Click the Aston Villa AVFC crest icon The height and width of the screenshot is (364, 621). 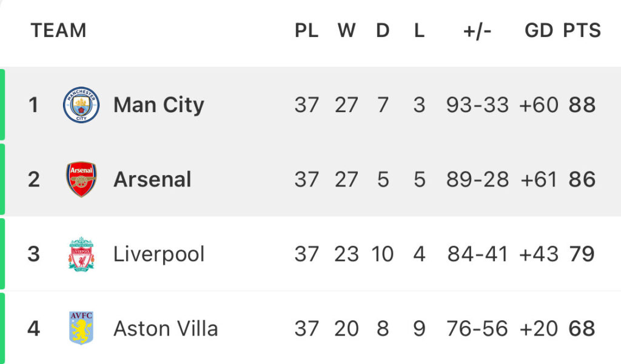(81, 328)
